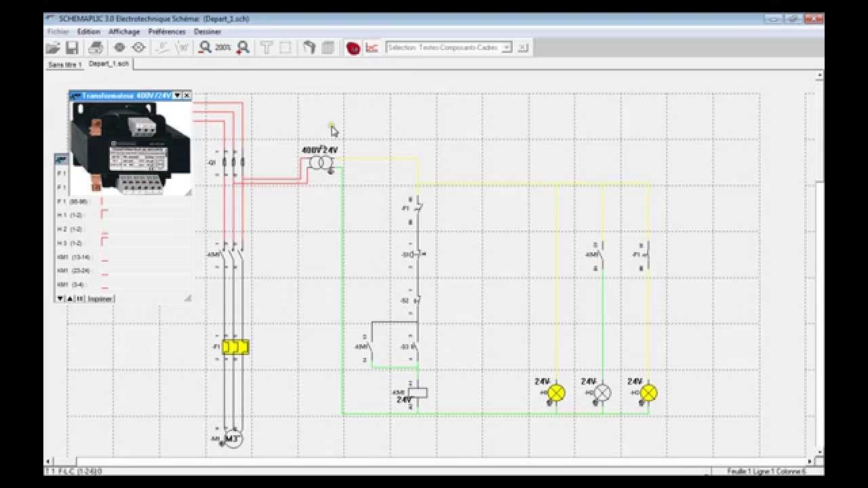This screenshot has width=868, height=488.
Task: Select the KM1 (23-24) chronogram row
Action: [122, 270]
